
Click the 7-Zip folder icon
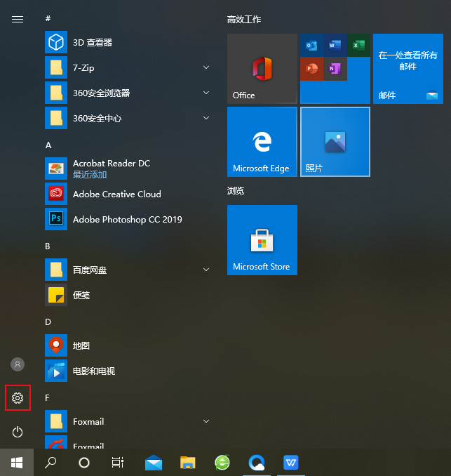pyautogui.click(x=56, y=67)
